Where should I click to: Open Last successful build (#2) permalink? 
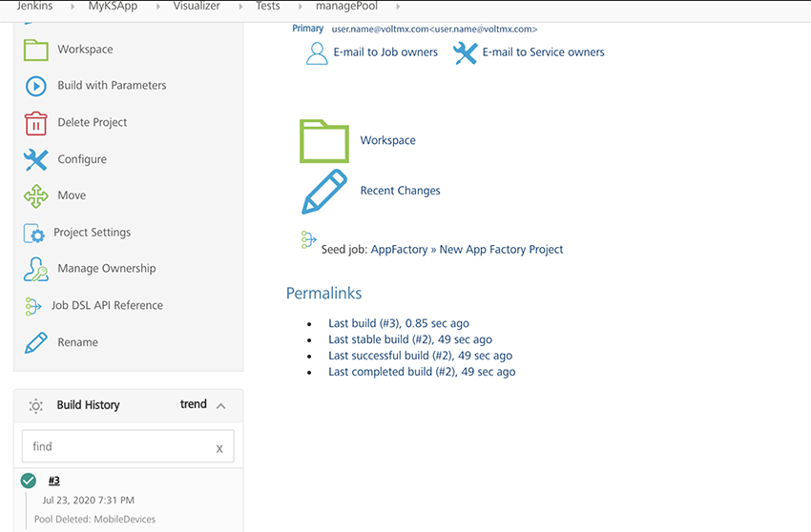(x=421, y=356)
